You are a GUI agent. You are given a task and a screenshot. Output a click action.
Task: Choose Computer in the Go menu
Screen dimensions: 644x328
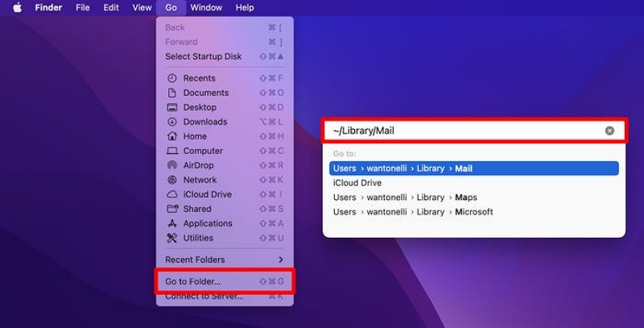click(225, 151)
